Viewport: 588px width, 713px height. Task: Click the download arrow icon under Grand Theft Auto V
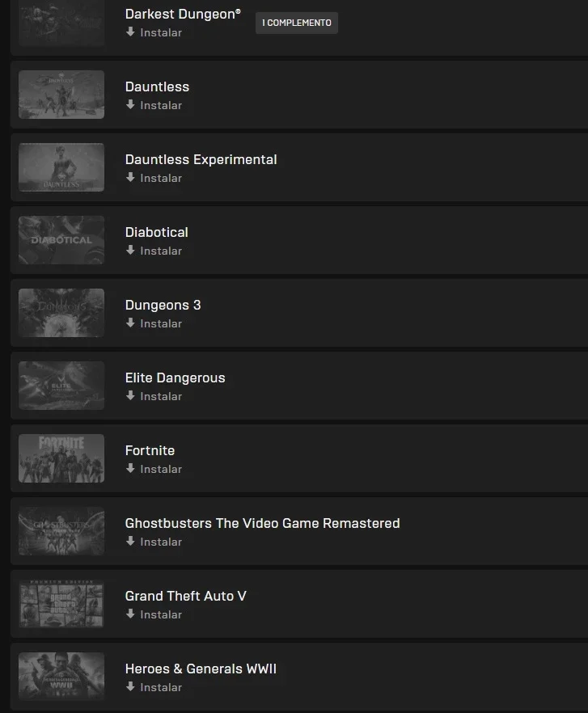[130, 614]
